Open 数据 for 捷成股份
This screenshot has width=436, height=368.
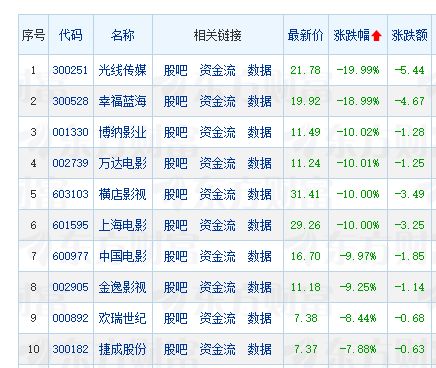[259, 349]
